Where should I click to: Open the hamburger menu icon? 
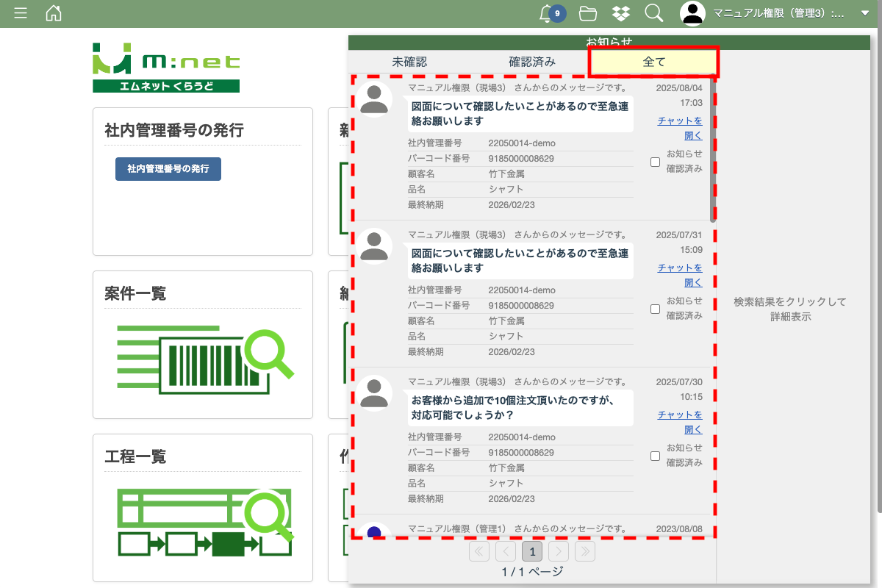(21, 13)
